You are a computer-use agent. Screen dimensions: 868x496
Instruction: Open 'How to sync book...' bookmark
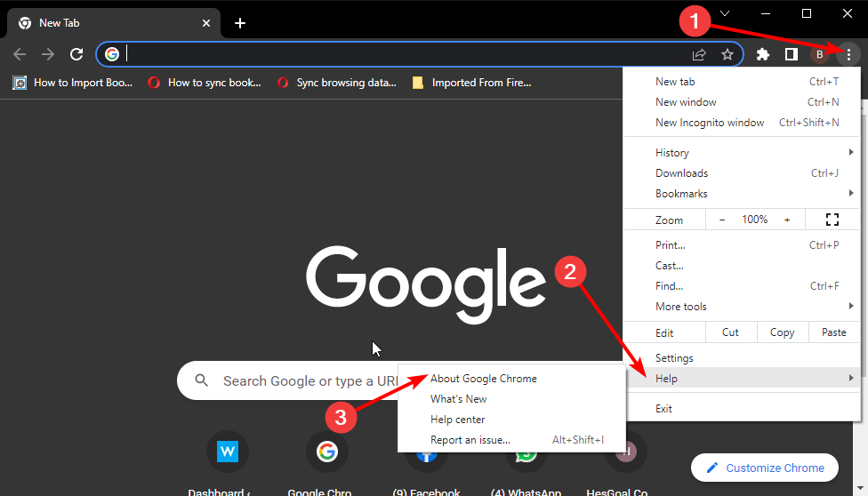[x=205, y=83]
